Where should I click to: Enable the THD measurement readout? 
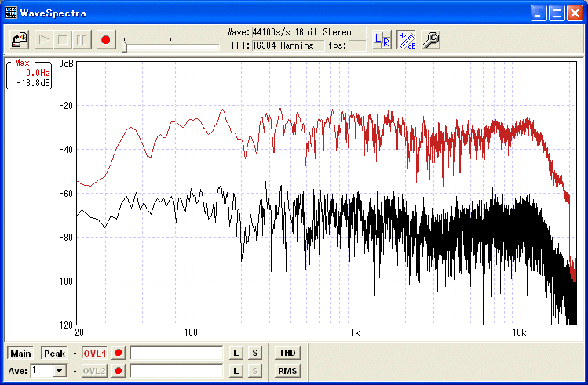click(x=287, y=354)
